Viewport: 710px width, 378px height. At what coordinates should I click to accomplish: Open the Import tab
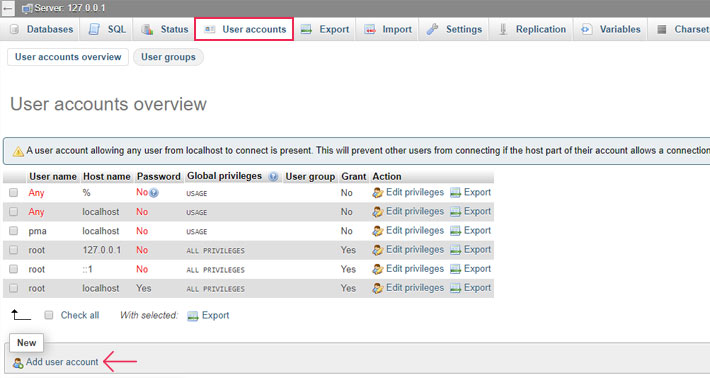(x=388, y=29)
